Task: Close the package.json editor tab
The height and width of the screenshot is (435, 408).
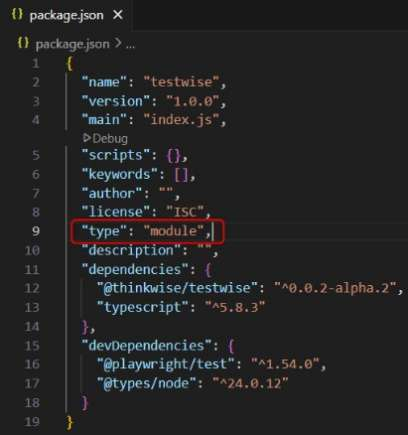Action: pos(118,15)
